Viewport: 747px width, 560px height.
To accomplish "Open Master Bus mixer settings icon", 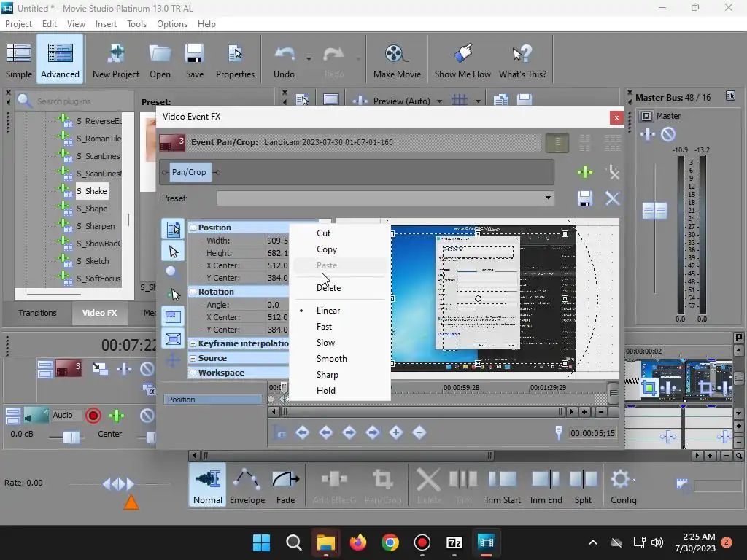I will pos(730,96).
